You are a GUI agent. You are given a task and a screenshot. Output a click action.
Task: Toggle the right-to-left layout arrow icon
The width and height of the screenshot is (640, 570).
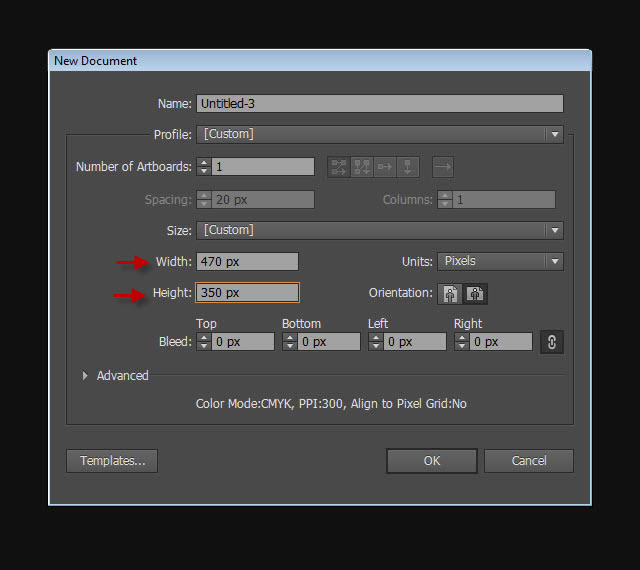pos(443,167)
